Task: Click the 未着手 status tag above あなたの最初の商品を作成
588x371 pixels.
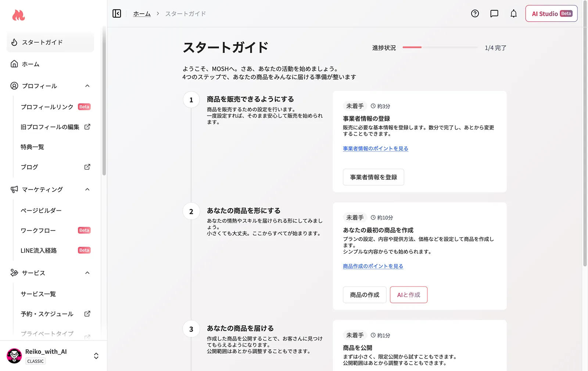Action: point(355,217)
